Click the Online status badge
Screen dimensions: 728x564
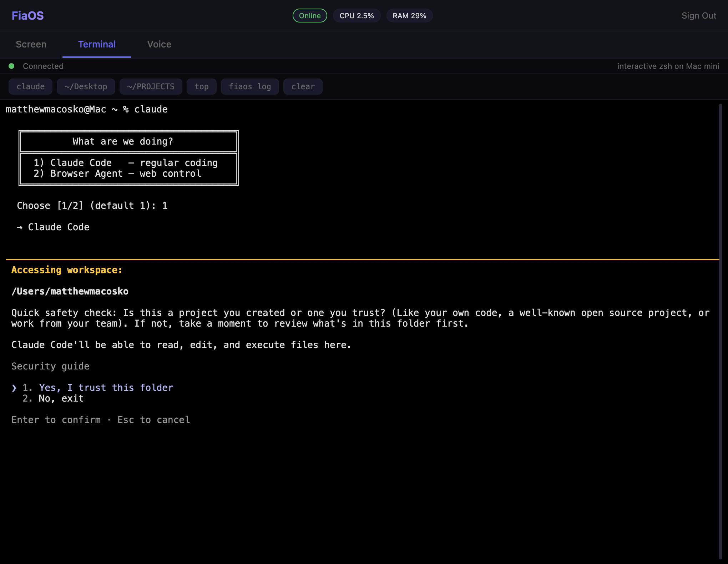pos(310,16)
